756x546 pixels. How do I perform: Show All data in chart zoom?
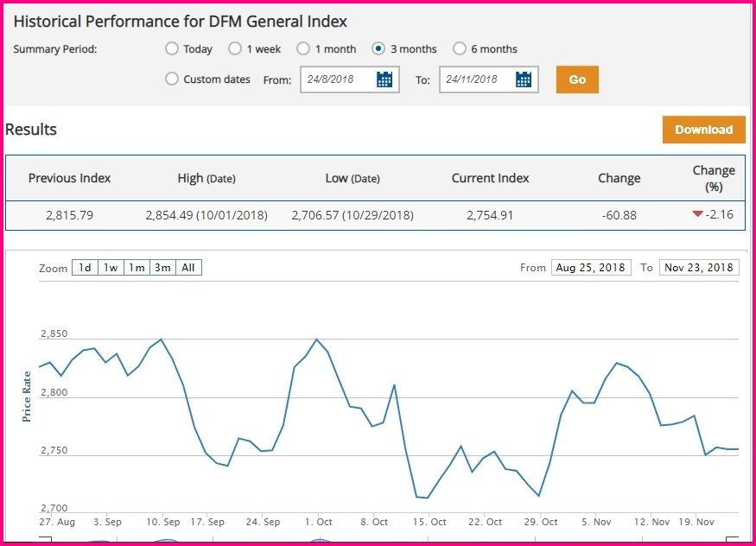[188, 268]
